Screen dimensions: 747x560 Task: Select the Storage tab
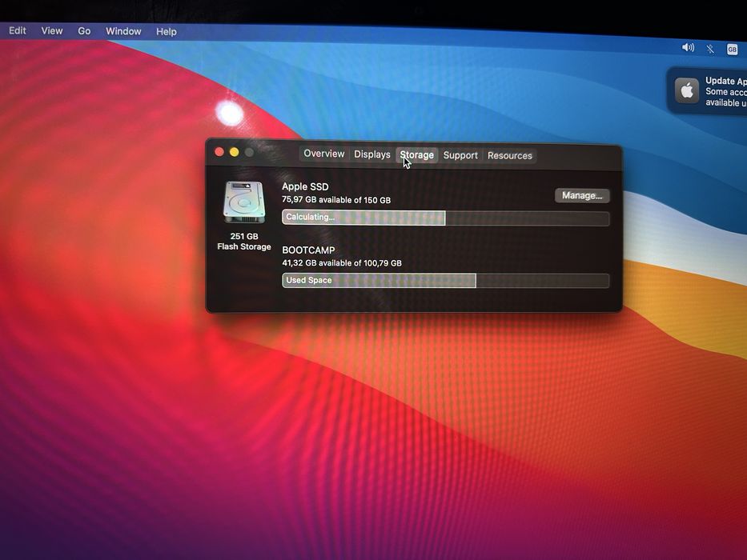(416, 154)
